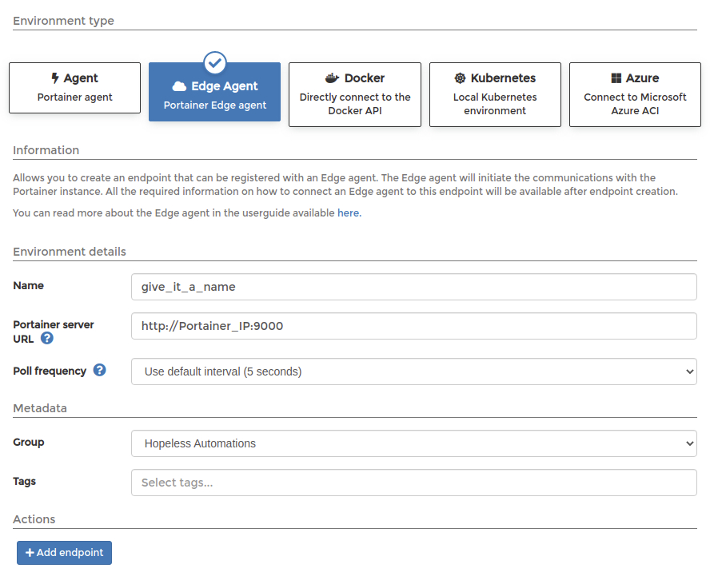The height and width of the screenshot is (588, 710).
Task: Click the lightning bolt Agent icon
Action: (x=55, y=78)
